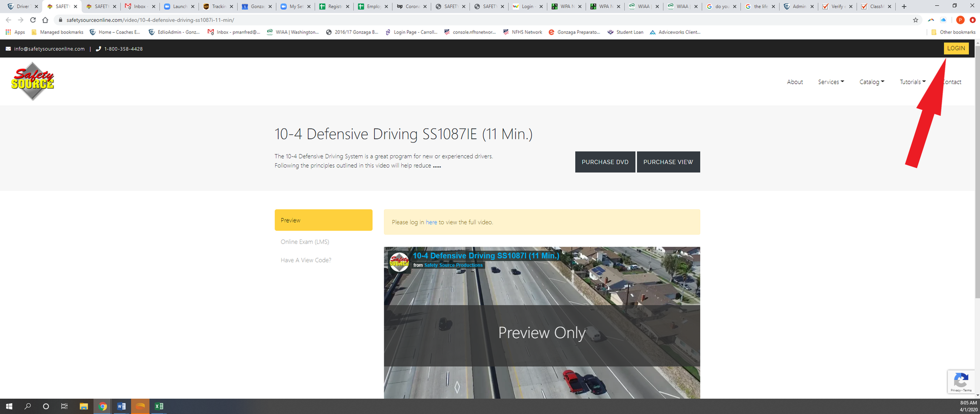Open File Explorer from the taskbar
This screenshot has width=980, height=414.
pos(84,406)
